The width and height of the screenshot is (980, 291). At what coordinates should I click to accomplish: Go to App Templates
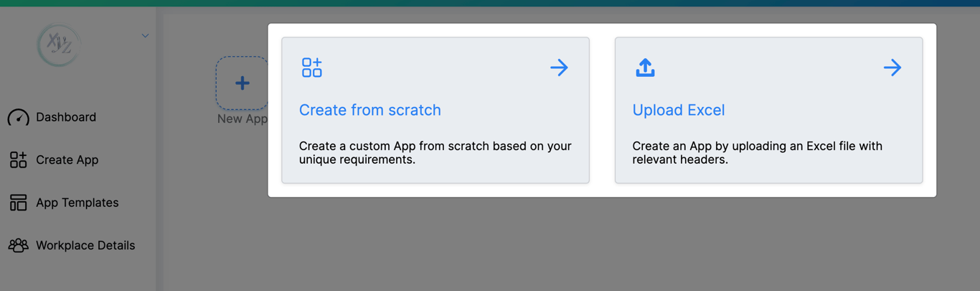coord(77,203)
